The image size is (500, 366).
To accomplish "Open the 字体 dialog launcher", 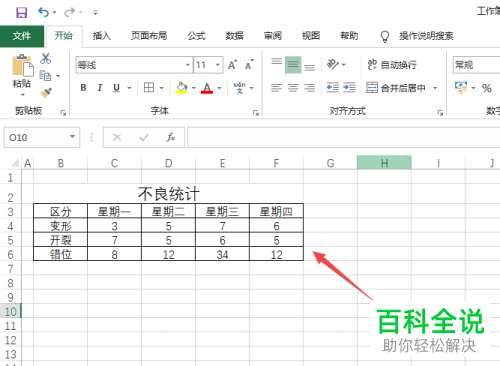I will [x=256, y=113].
